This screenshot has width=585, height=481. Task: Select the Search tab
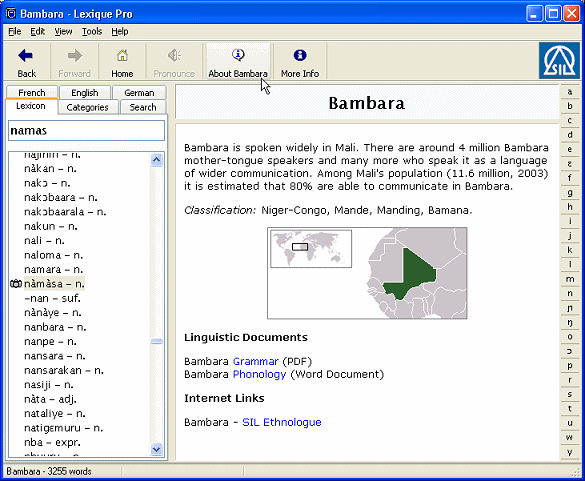point(143,107)
